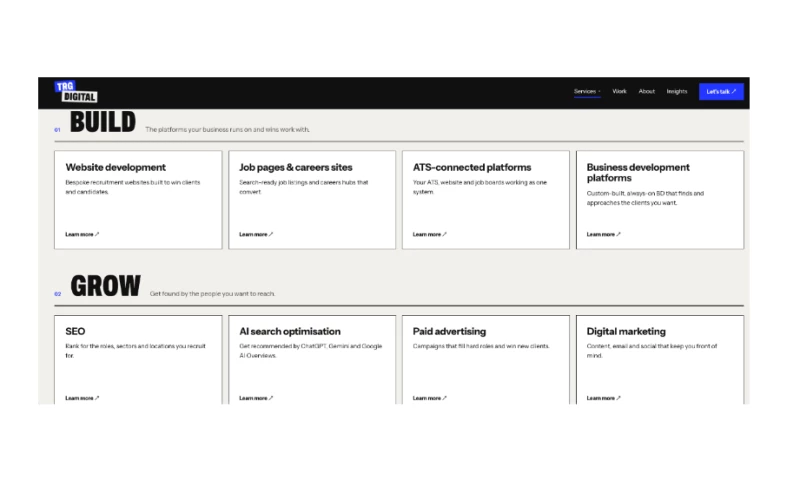Go to the About page
This screenshot has width=800, height=480.
point(646,91)
